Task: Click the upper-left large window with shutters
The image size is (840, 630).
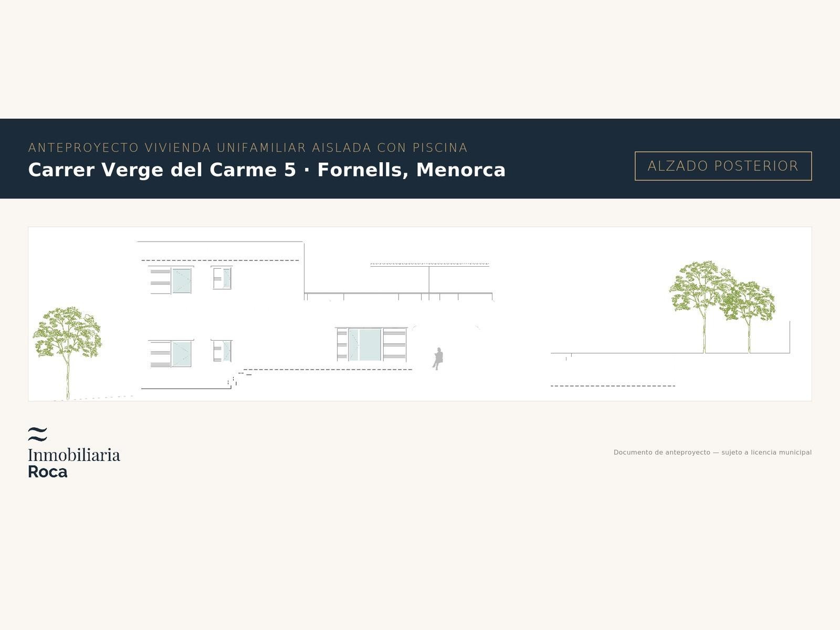Action: tap(171, 280)
